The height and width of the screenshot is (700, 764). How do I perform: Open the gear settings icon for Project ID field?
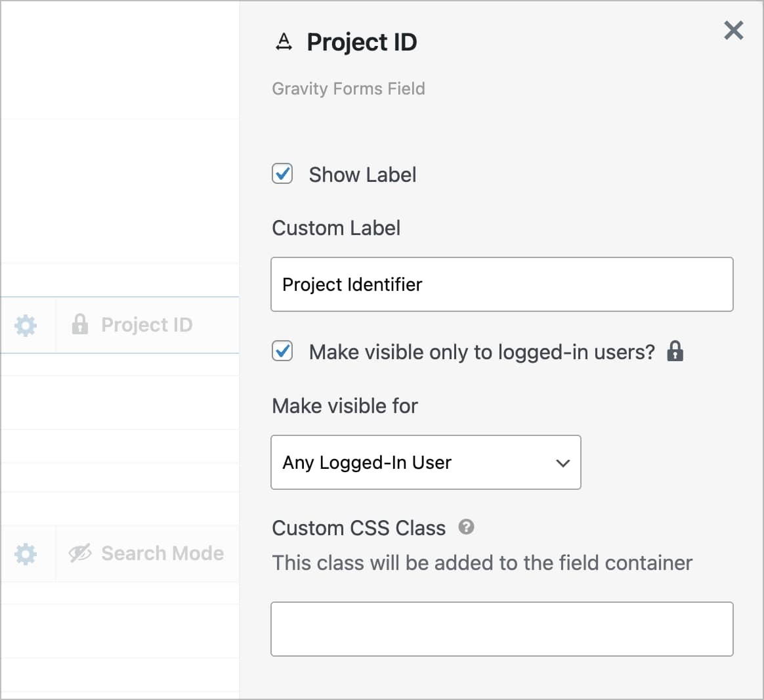(x=26, y=324)
